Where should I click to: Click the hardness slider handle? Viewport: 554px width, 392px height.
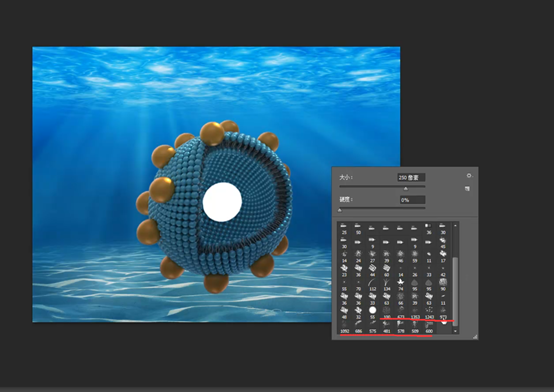(x=340, y=211)
